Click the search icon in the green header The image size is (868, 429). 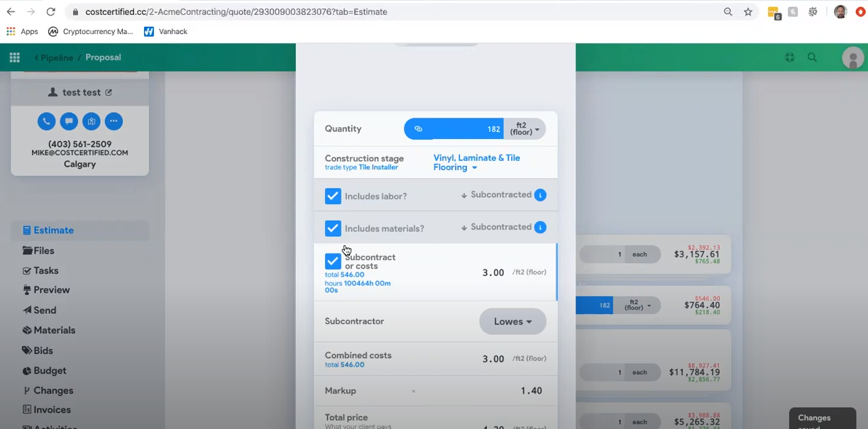812,57
